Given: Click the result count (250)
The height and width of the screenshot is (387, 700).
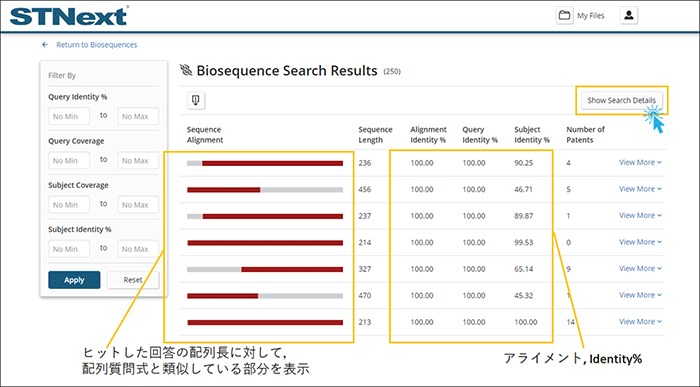Looking at the screenshot, I should coord(392,71).
